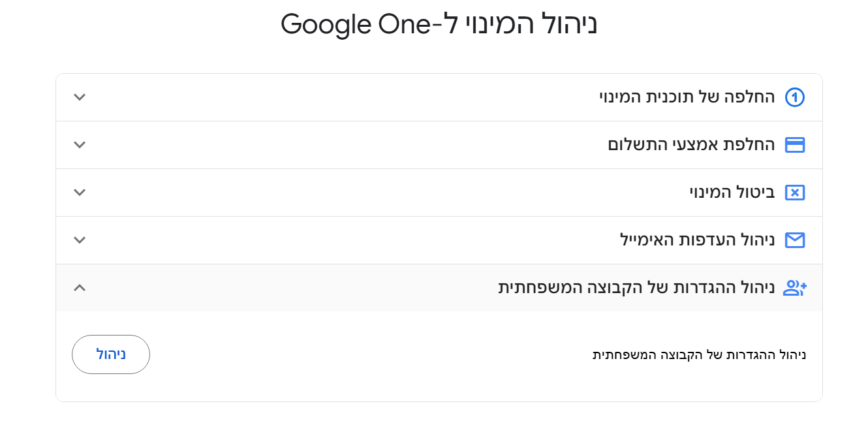Select the ביטול המינוי row label
This screenshot has width=868, height=423.
[732, 193]
